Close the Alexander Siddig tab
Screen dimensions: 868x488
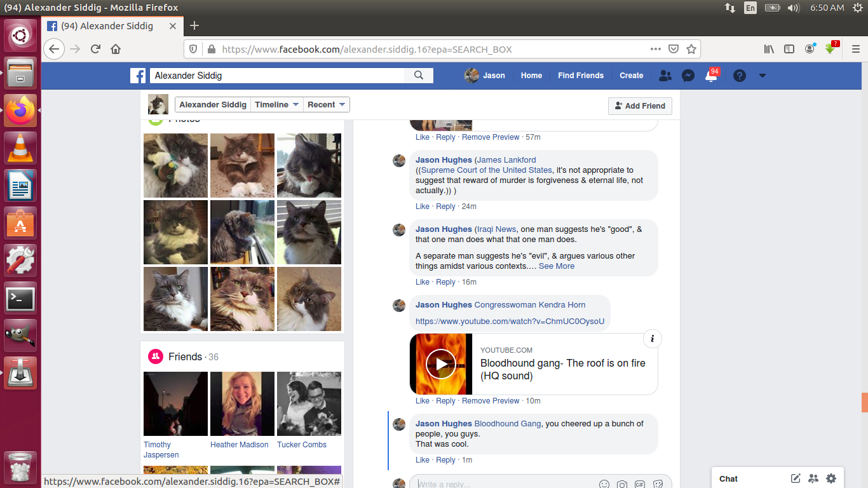(173, 26)
